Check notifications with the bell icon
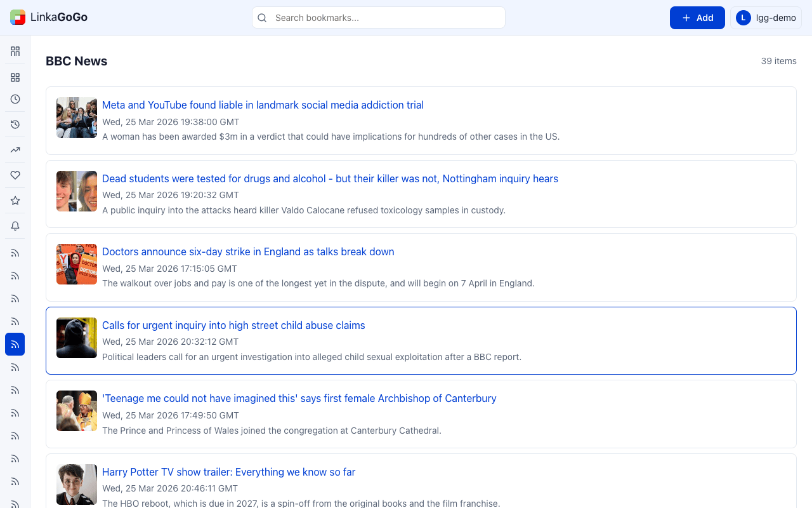 [15, 226]
